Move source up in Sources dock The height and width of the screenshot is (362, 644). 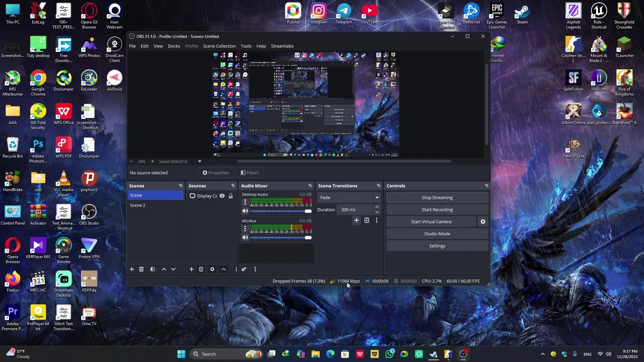click(224, 269)
